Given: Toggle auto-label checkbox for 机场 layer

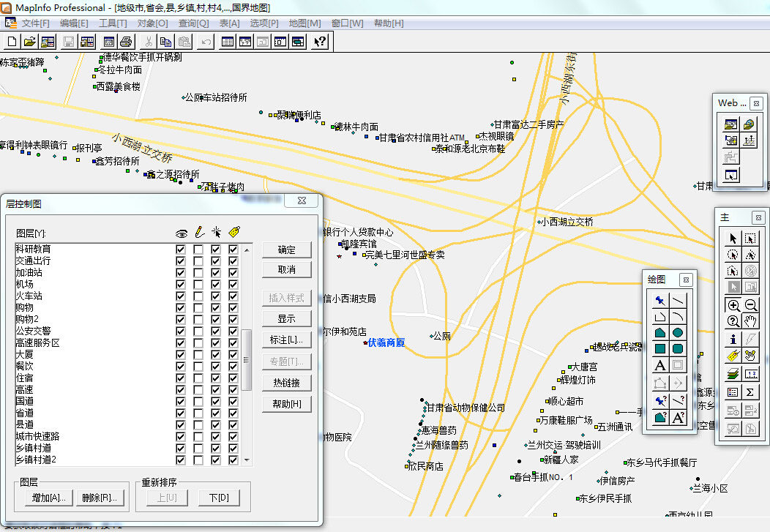Looking at the screenshot, I should (233, 284).
